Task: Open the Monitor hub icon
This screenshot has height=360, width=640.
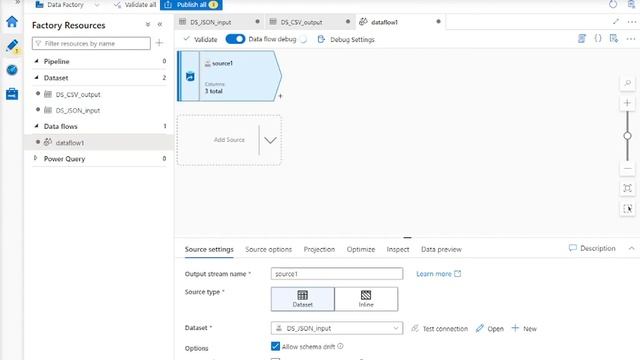Action: point(12,70)
